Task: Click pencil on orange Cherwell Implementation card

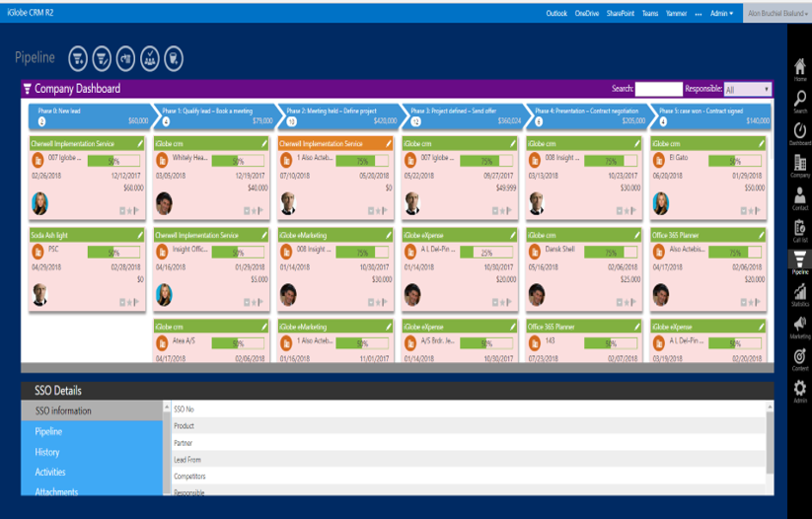Action: point(389,143)
